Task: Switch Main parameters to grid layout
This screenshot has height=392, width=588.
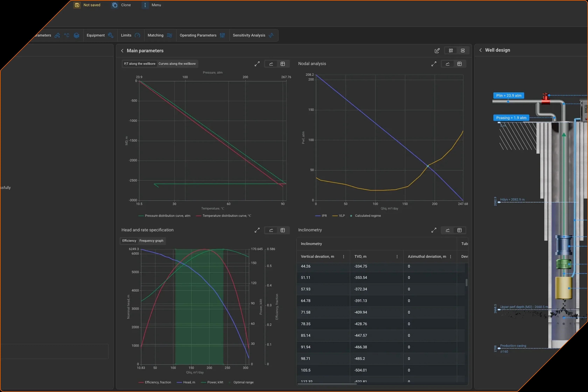Action: [x=451, y=51]
